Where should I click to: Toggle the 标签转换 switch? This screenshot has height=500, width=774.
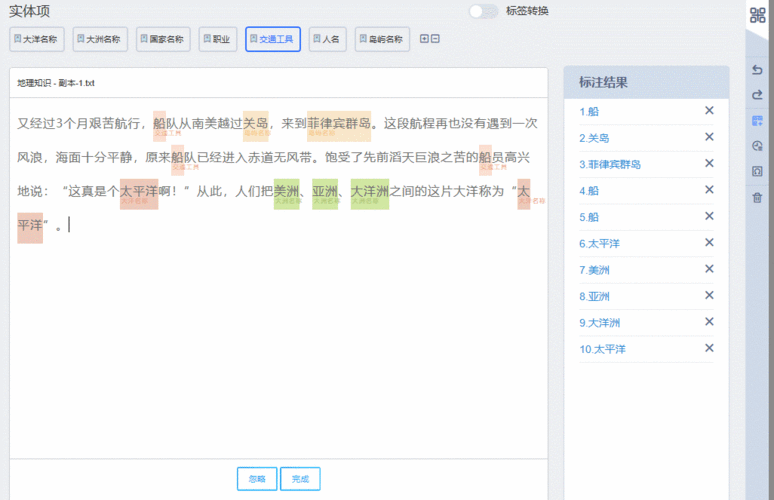point(484,11)
